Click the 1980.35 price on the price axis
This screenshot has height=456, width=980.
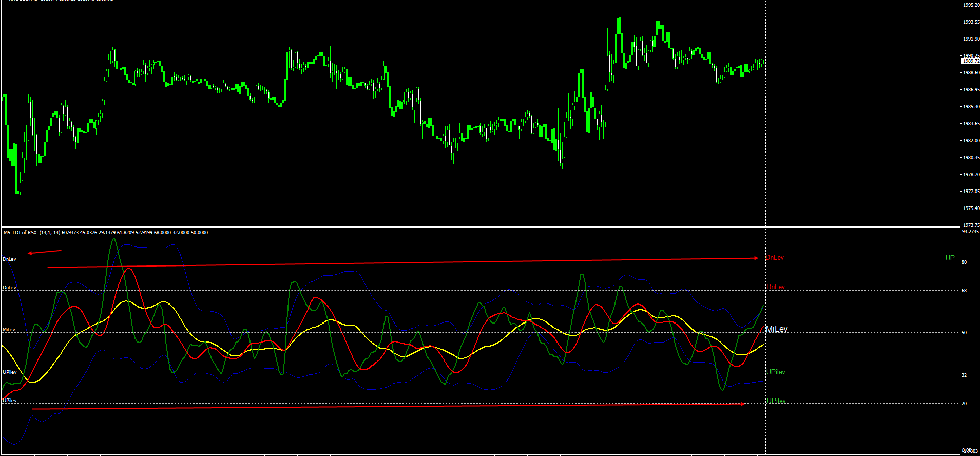point(971,158)
